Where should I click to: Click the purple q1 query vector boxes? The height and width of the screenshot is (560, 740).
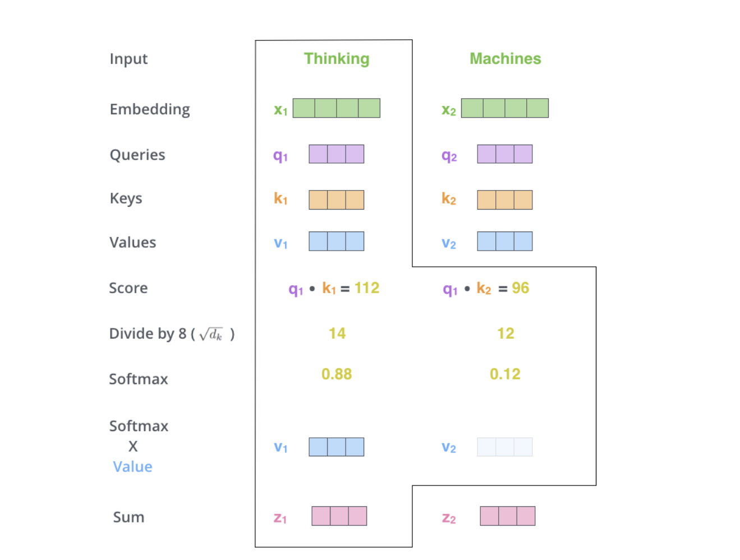pos(336,154)
